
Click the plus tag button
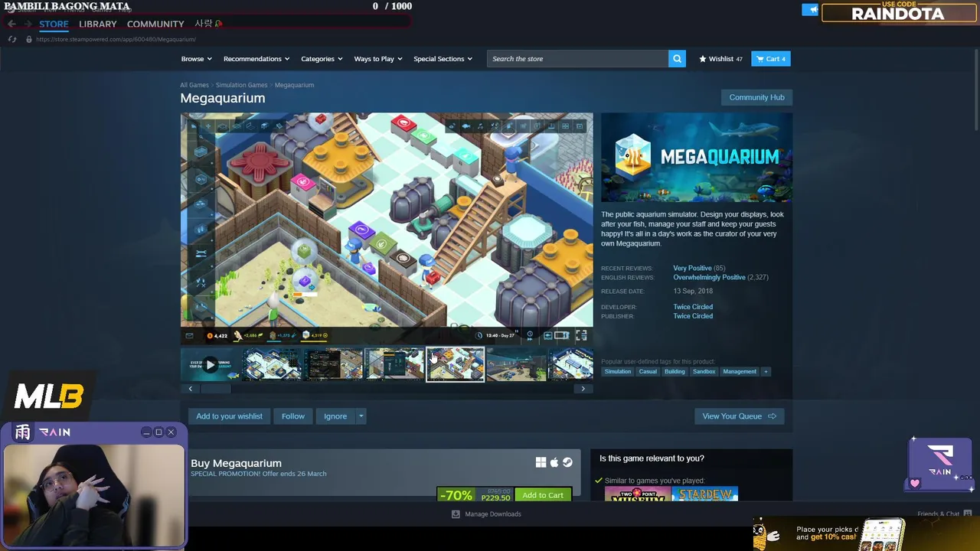pos(766,372)
